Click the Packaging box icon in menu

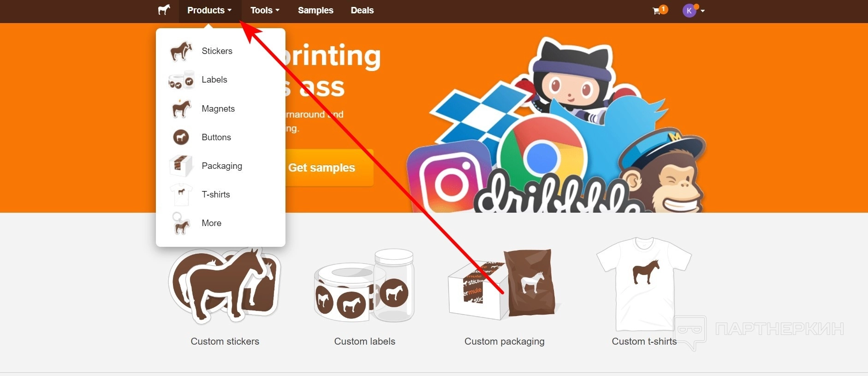point(181,166)
